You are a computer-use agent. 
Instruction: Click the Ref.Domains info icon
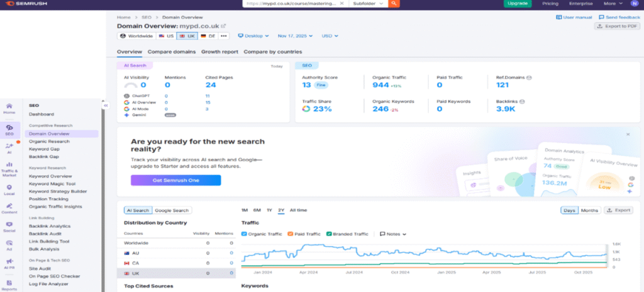[x=529, y=77]
